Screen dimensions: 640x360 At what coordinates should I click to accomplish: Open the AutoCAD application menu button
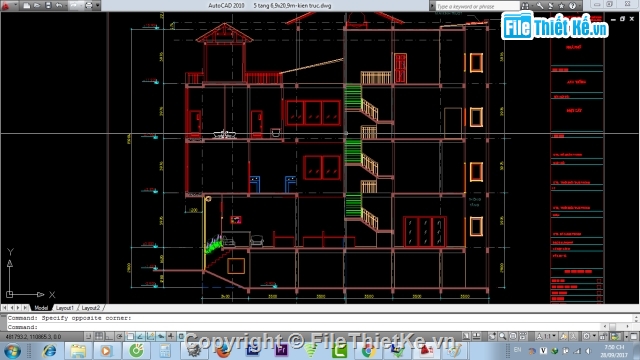pos(6,6)
